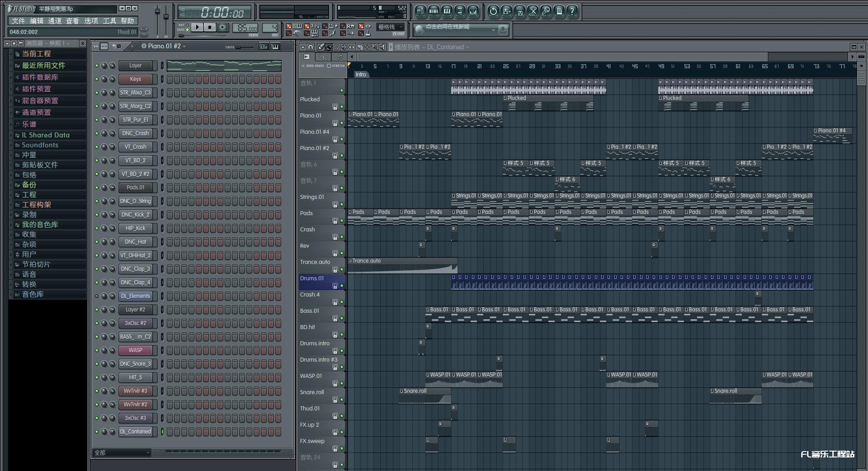This screenshot has height=471, width=868.
Task: Switch to Pattern mode
Action: coord(187,25)
